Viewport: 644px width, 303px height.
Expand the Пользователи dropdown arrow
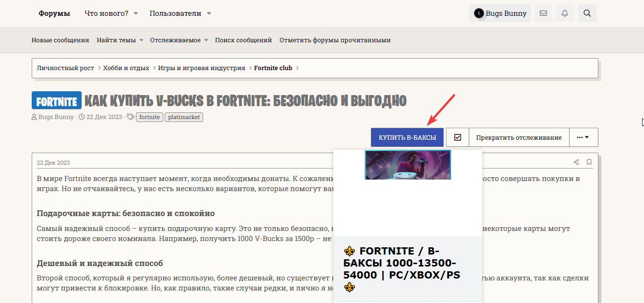(x=209, y=13)
